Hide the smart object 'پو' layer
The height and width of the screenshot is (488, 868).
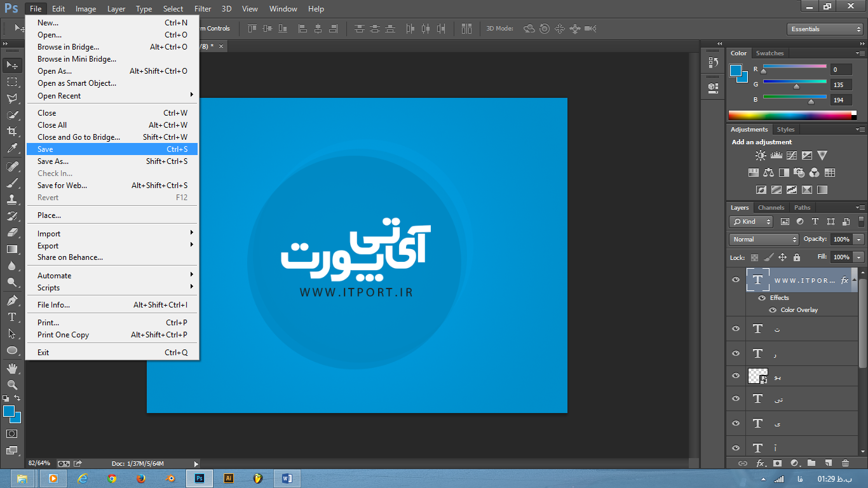tap(736, 376)
